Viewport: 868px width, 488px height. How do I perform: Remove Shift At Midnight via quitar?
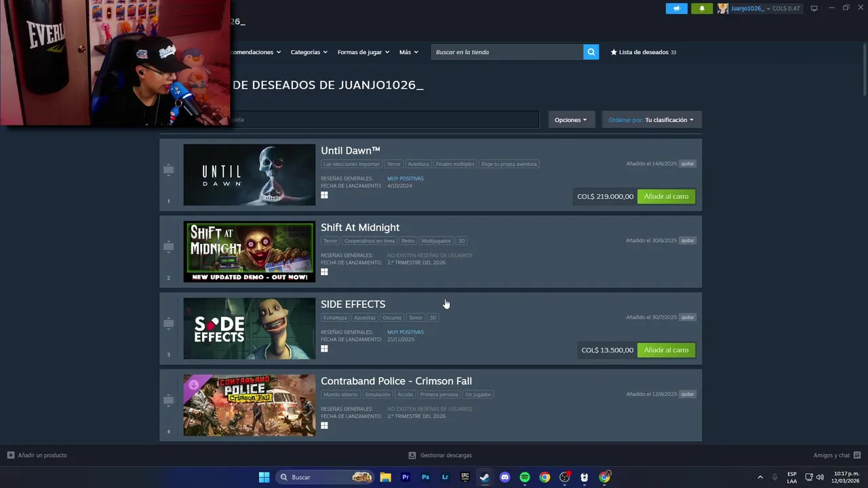(688, 241)
